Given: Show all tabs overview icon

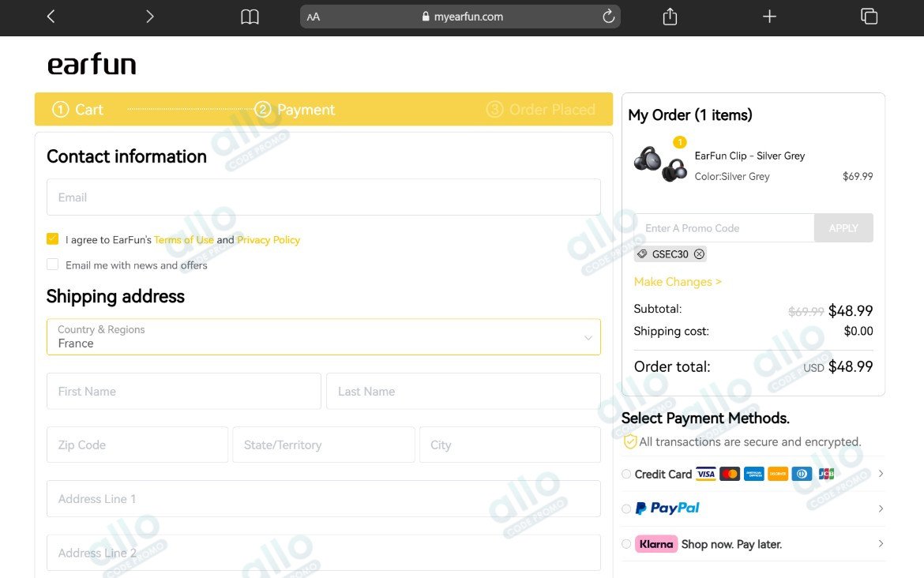Looking at the screenshot, I should pos(869,17).
